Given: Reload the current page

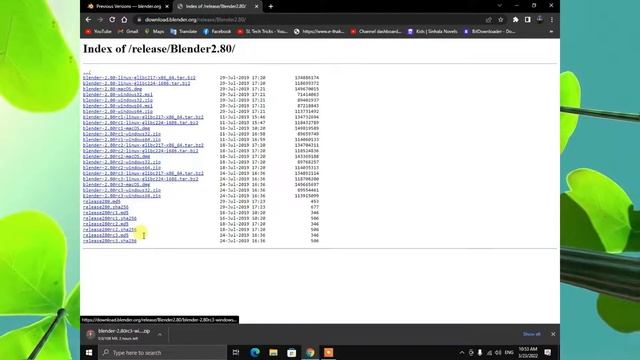Looking at the screenshot, I should pyautogui.click(x=112, y=20).
